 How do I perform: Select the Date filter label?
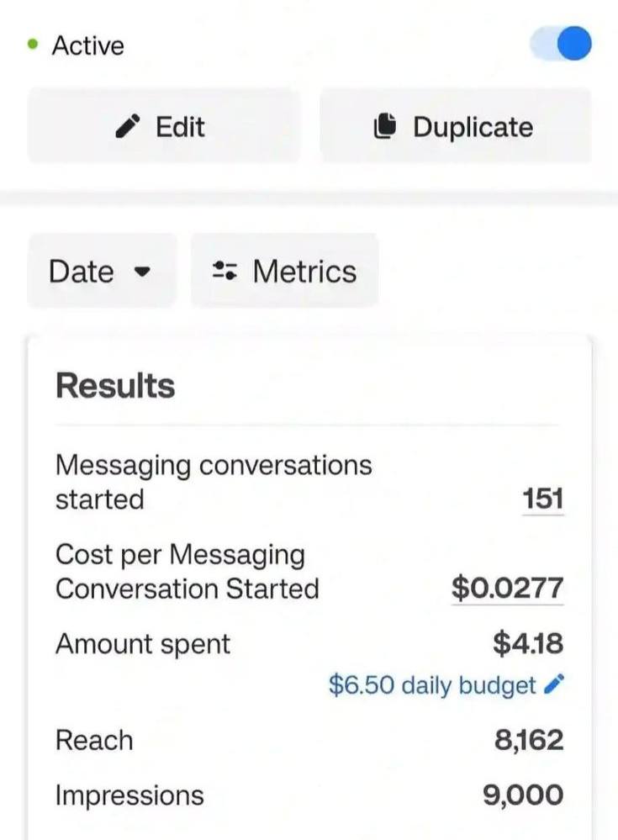click(x=81, y=272)
